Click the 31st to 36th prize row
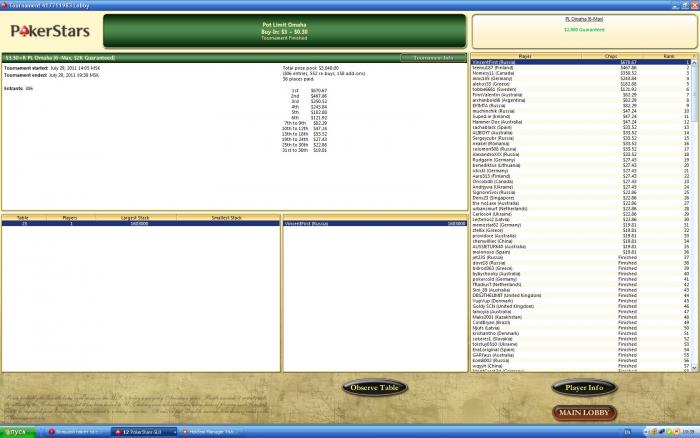The height and width of the screenshot is (438, 700). click(x=304, y=150)
